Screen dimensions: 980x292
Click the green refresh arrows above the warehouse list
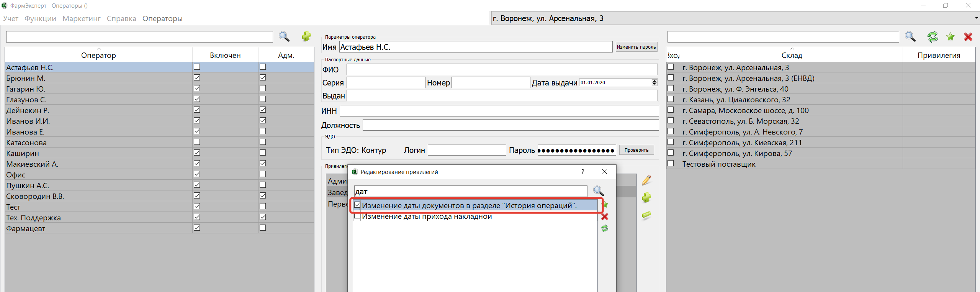(933, 37)
